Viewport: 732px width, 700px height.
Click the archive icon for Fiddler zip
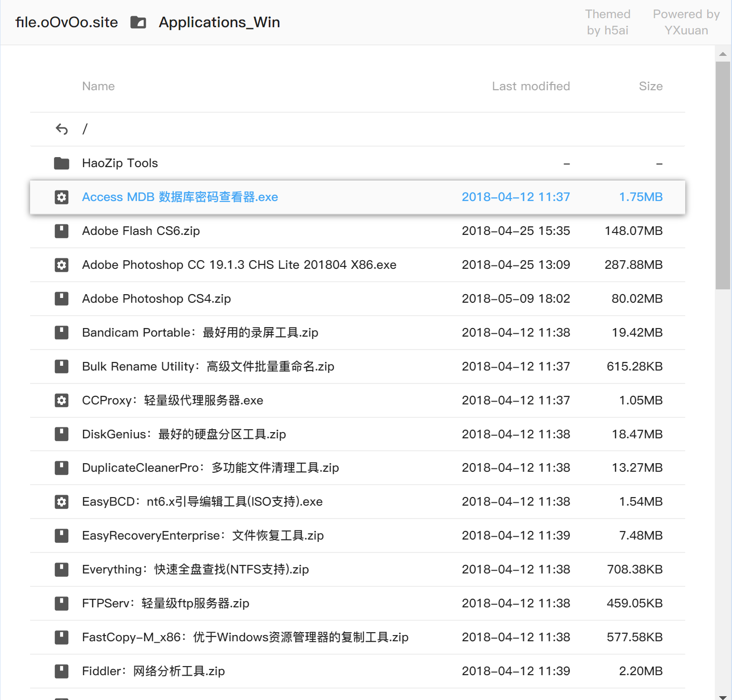click(62, 671)
